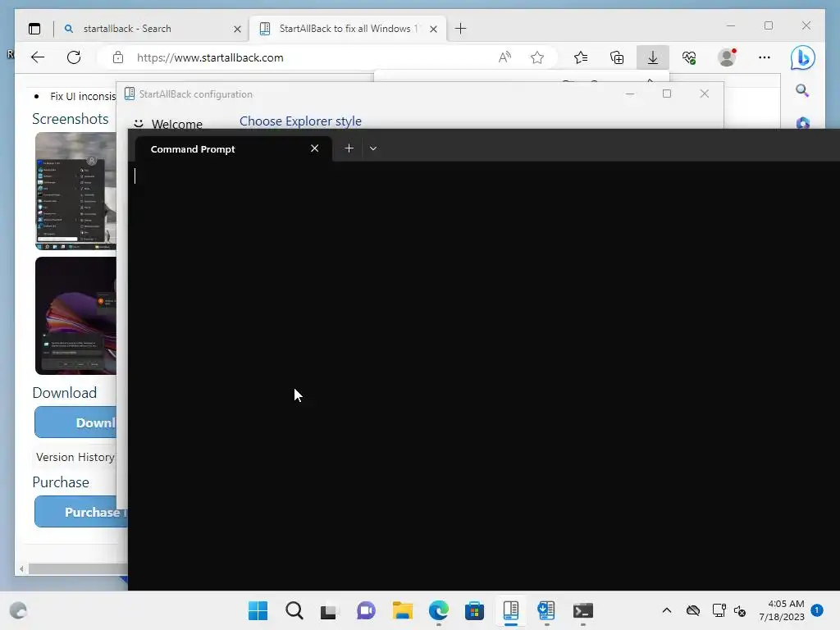
Task: Open a new Edge browser tab
Action: tap(460, 29)
